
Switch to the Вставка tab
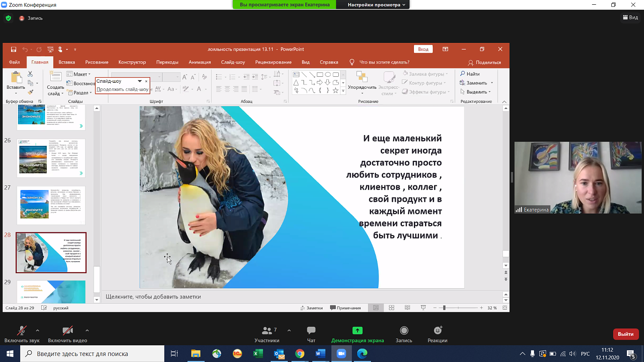pyautogui.click(x=67, y=62)
